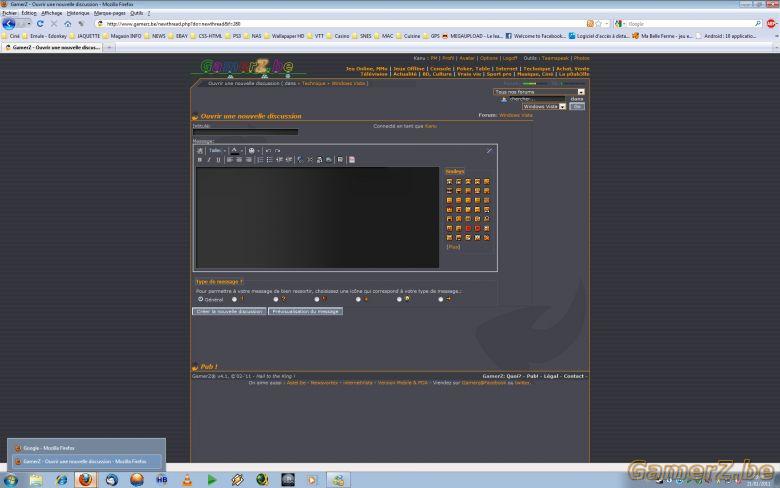Insert an ordered list in message

pos(260,160)
